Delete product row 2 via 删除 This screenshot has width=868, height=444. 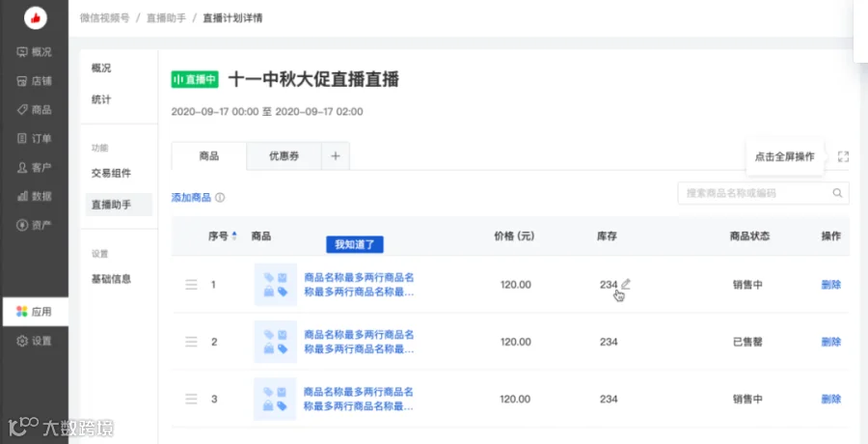831,342
